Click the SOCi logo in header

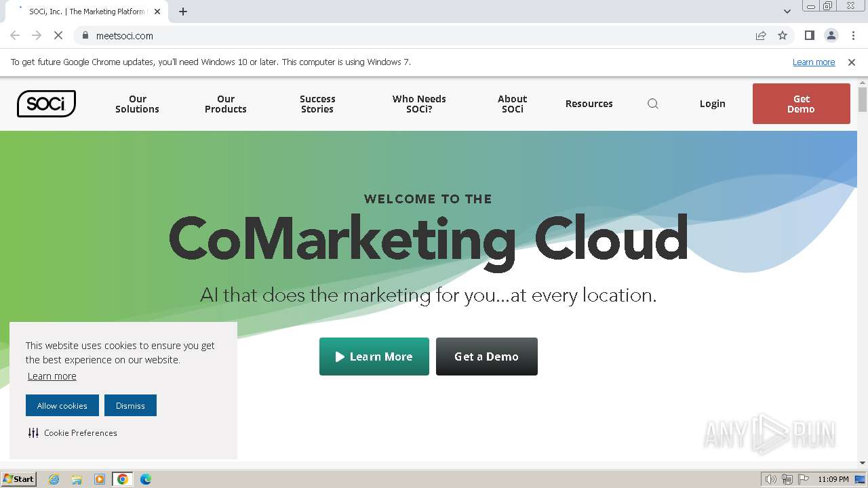[x=46, y=104]
